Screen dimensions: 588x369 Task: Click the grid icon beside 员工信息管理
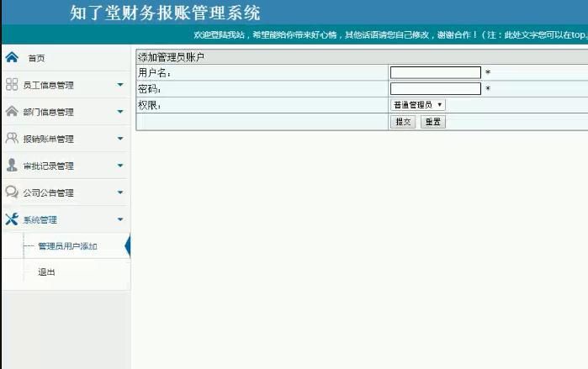[x=12, y=84]
